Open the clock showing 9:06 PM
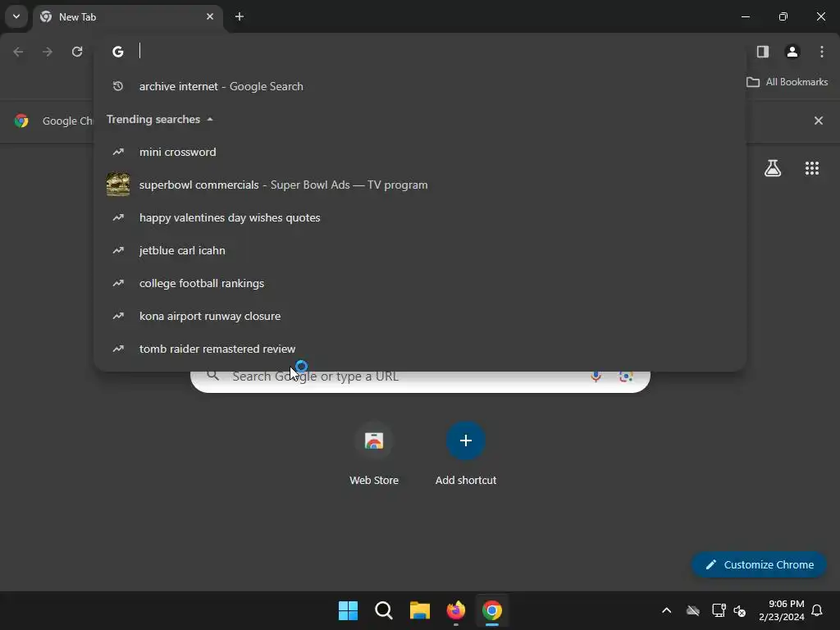840x630 pixels. click(782, 610)
